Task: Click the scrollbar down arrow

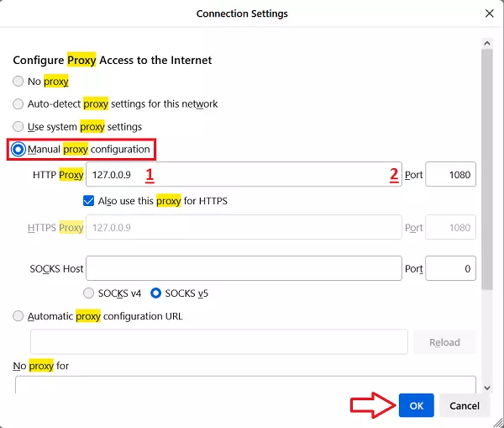Action: (488, 387)
